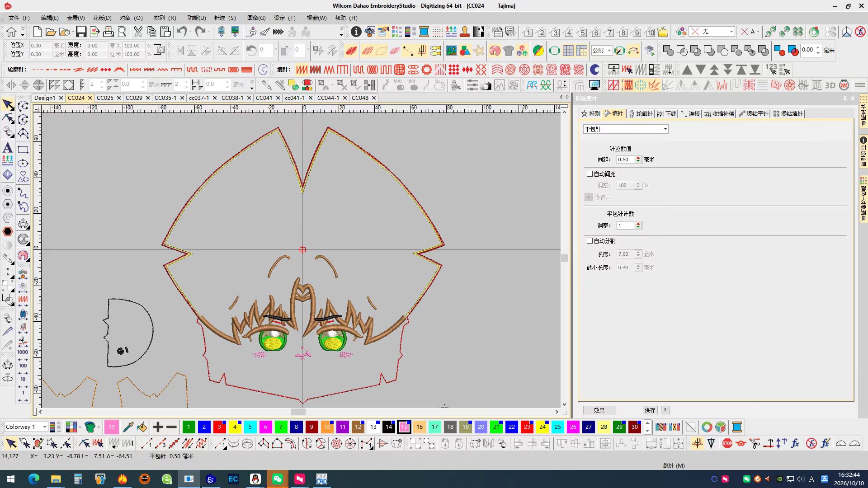Enable 自动间距 checkbox

[590, 174]
